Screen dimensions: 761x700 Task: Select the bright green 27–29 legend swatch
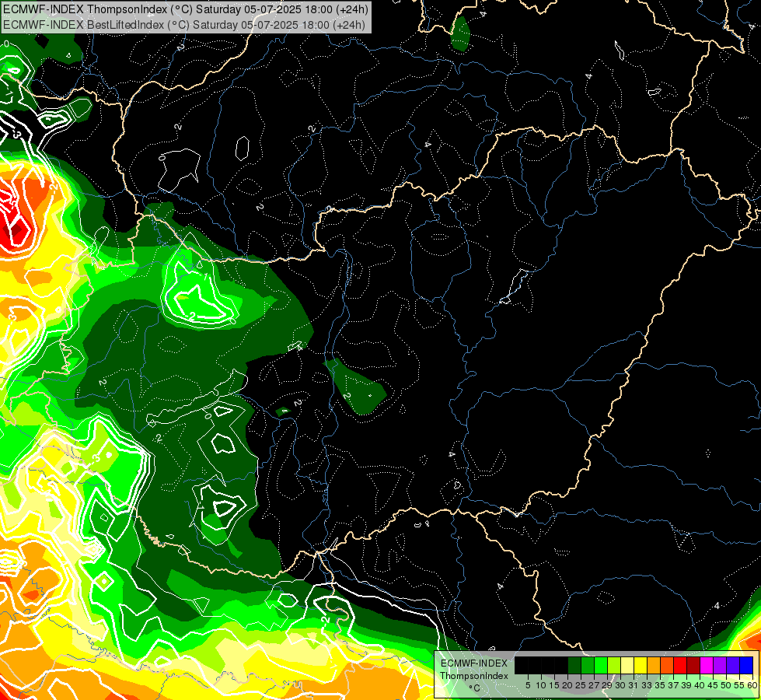tap(601, 666)
